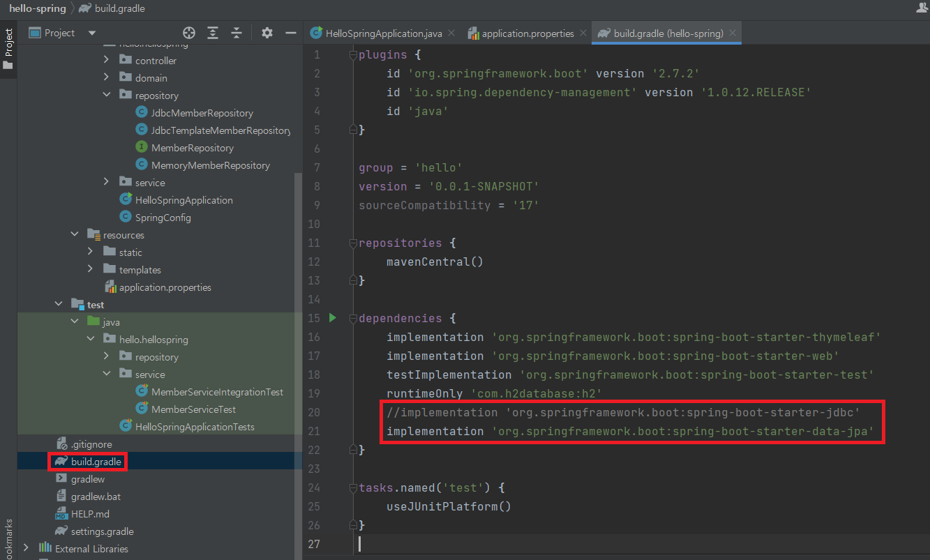Select JdbcTemplateMemberRepository class
This screenshot has width=930, height=560.
(x=220, y=130)
